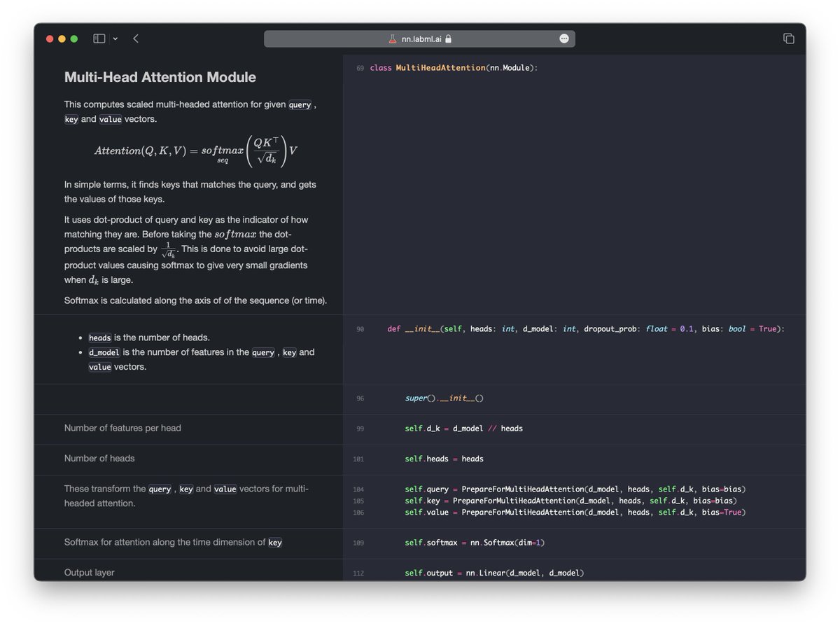The image size is (840, 626).
Task: Click the 'heads is the number of heads' bullet
Action: pos(149,338)
